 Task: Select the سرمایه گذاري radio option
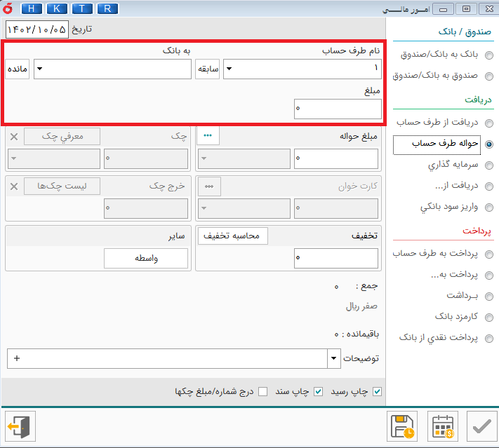click(488, 165)
